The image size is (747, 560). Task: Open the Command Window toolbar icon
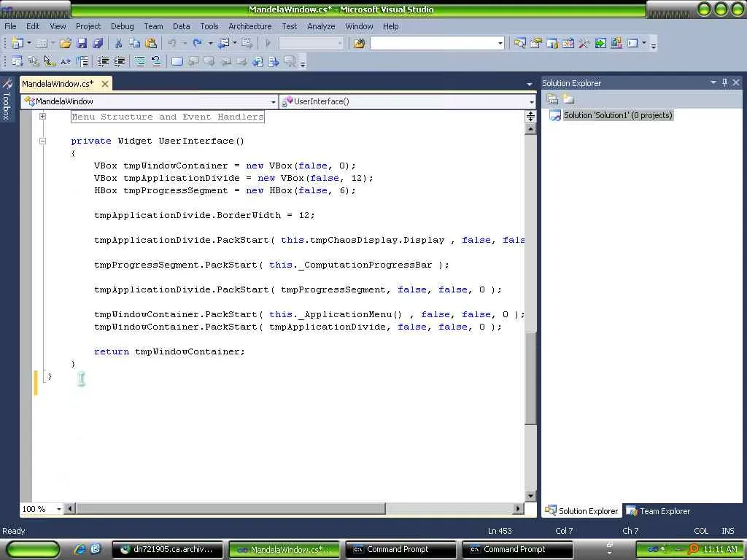tap(632, 43)
